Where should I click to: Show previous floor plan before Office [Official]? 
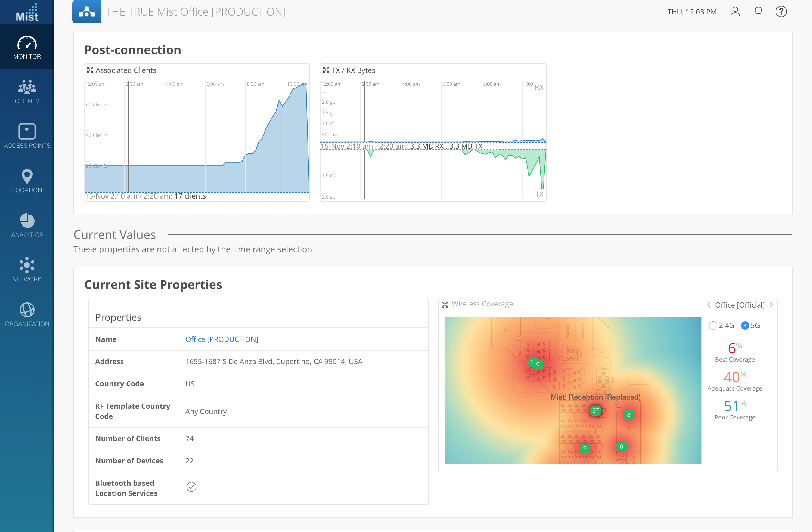[x=709, y=305]
